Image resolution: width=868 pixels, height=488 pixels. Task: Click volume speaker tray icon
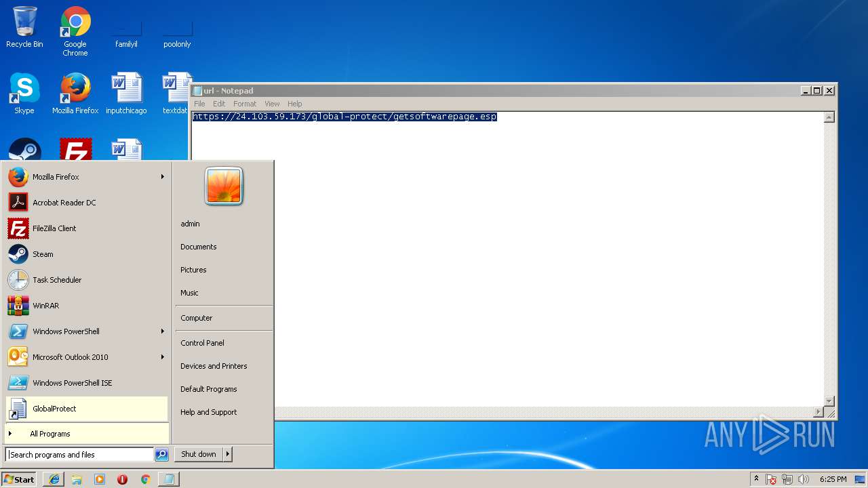click(x=804, y=479)
